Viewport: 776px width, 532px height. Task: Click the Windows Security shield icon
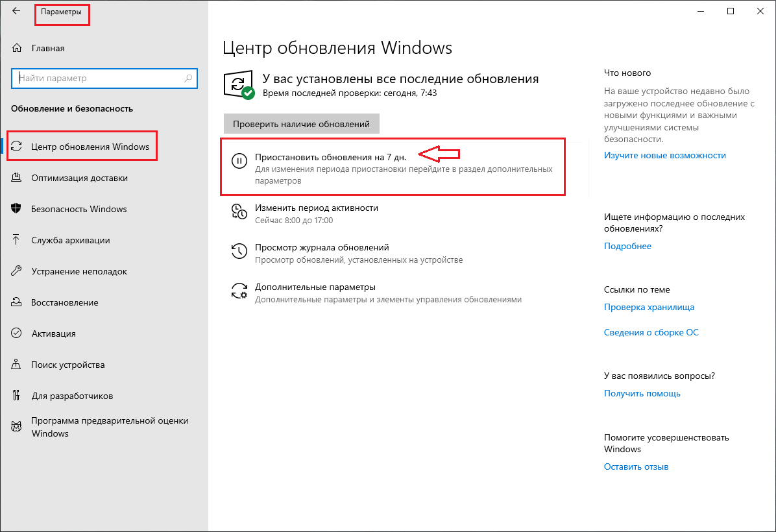[18, 209]
